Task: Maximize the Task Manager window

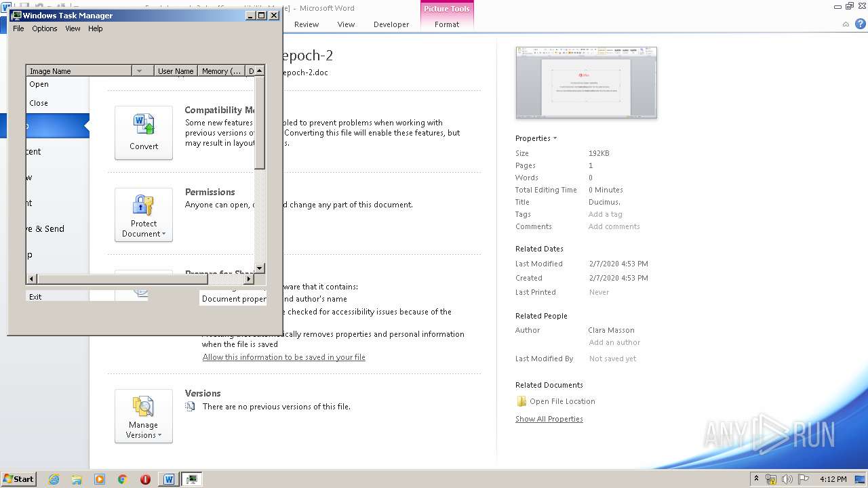Action: coord(262,15)
